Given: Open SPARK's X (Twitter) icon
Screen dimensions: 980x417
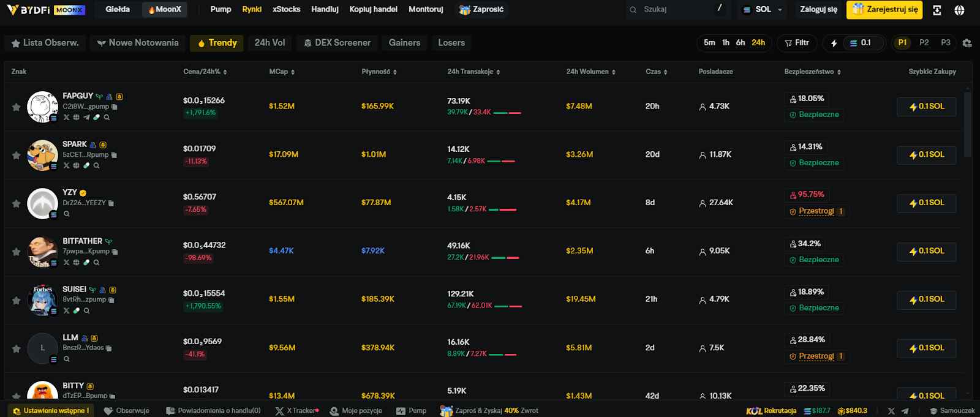Looking at the screenshot, I should [x=66, y=165].
